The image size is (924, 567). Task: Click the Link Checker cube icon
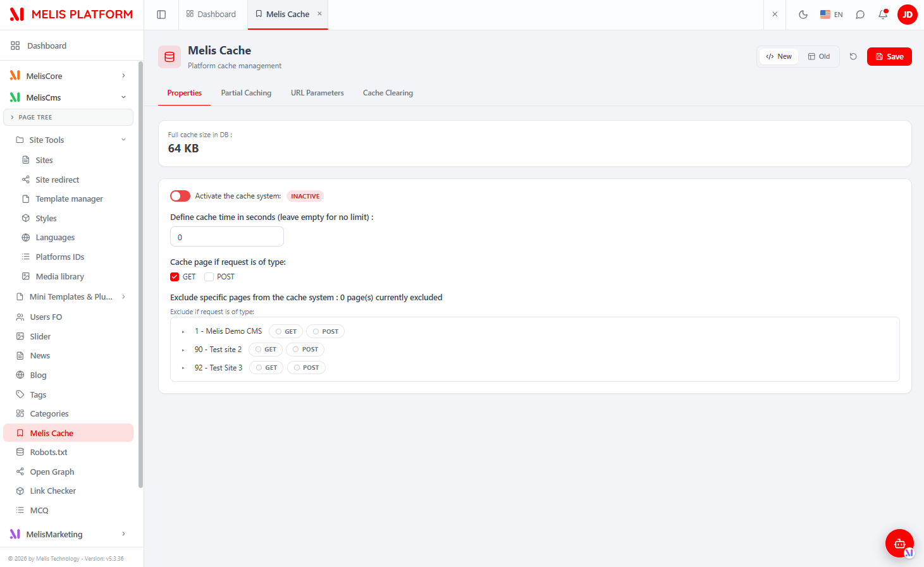(20, 491)
